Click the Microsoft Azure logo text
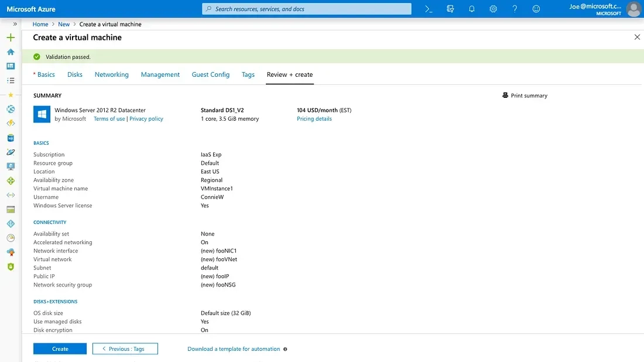This screenshot has width=644, height=362. coord(31,9)
